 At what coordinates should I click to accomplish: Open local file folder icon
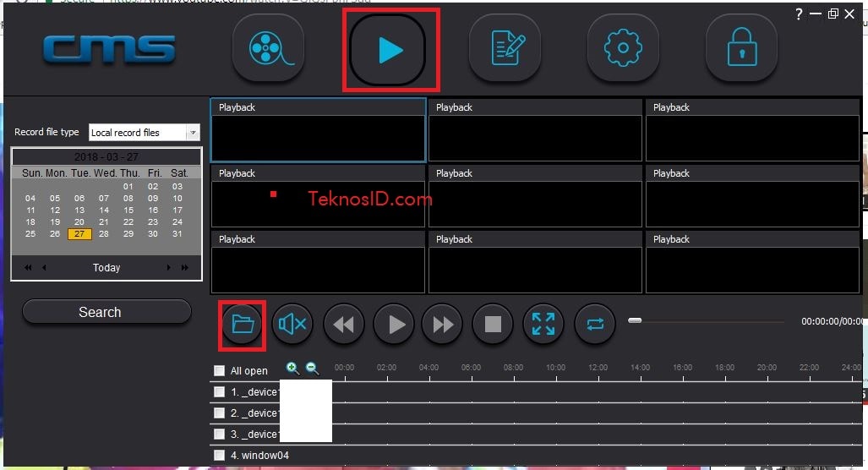(243, 324)
